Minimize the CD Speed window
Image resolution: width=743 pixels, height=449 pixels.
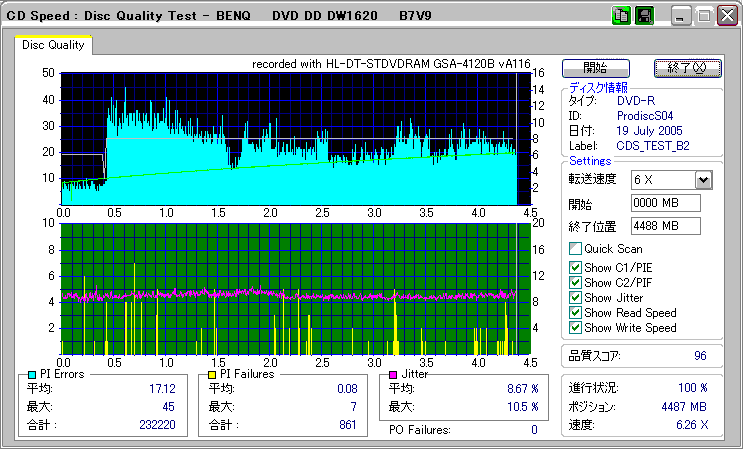682,16
